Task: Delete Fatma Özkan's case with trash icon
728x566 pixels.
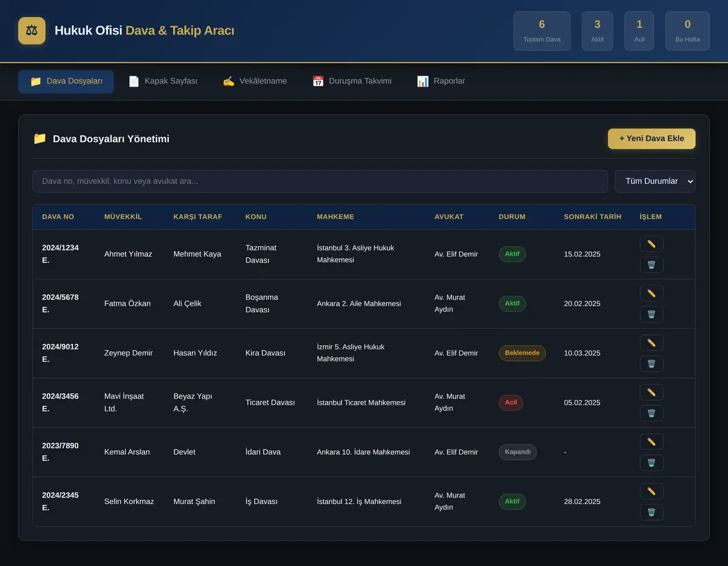Action: 652,314
